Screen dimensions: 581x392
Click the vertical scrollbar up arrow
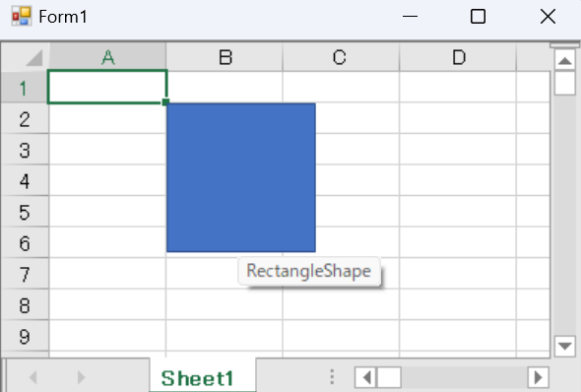[564, 60]
